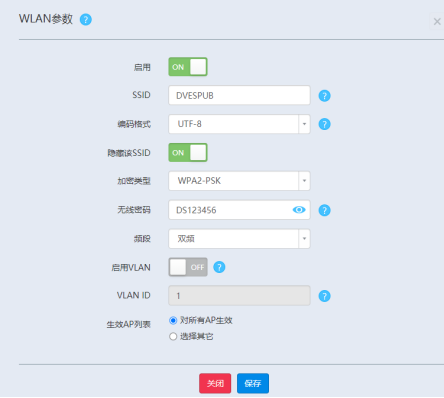The height and width of the screenshot is (398, 444).
Task: Close dialog with the X button
Action: click(437, 22)
